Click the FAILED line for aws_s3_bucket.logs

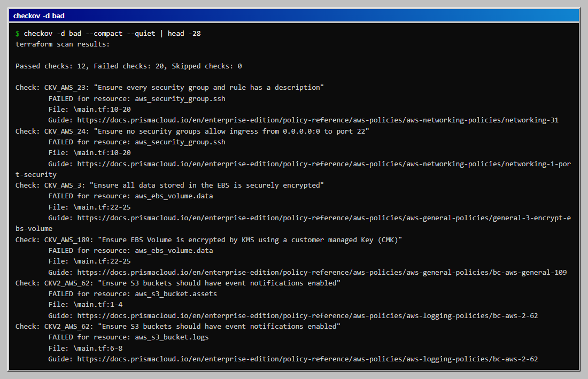(129, 337)
